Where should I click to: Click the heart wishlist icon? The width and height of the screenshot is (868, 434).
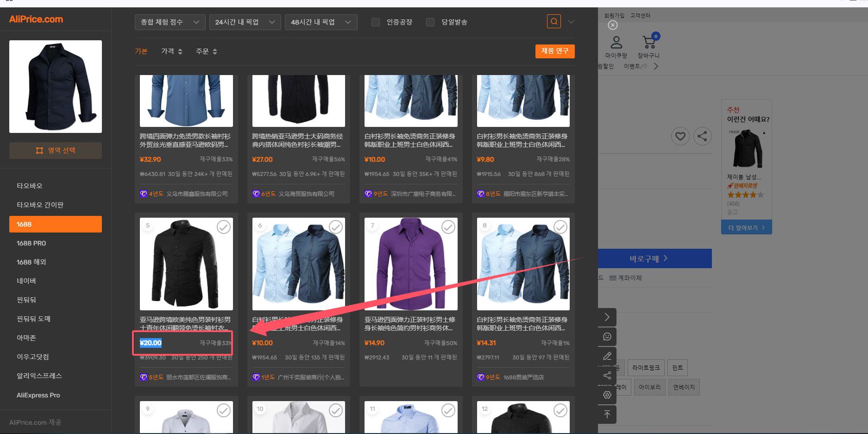[680, 136]
